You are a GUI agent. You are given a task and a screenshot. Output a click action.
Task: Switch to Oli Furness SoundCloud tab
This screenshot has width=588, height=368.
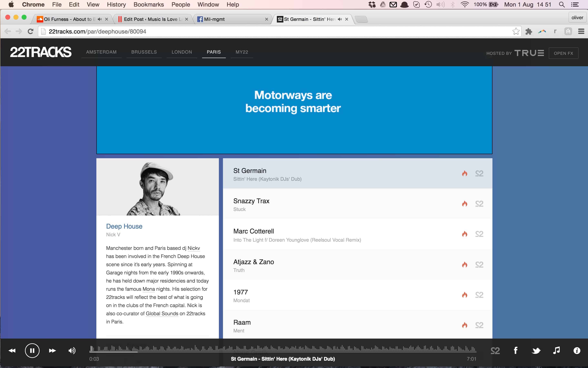point(72,19)
